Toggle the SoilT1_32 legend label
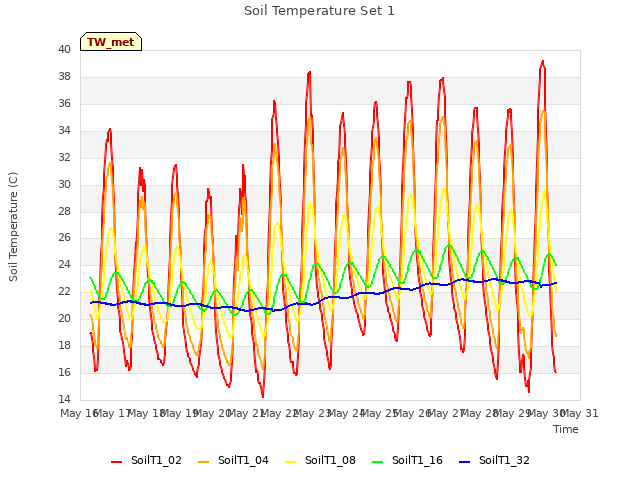This screenshot has height=480, width=640. pos(504,460)
